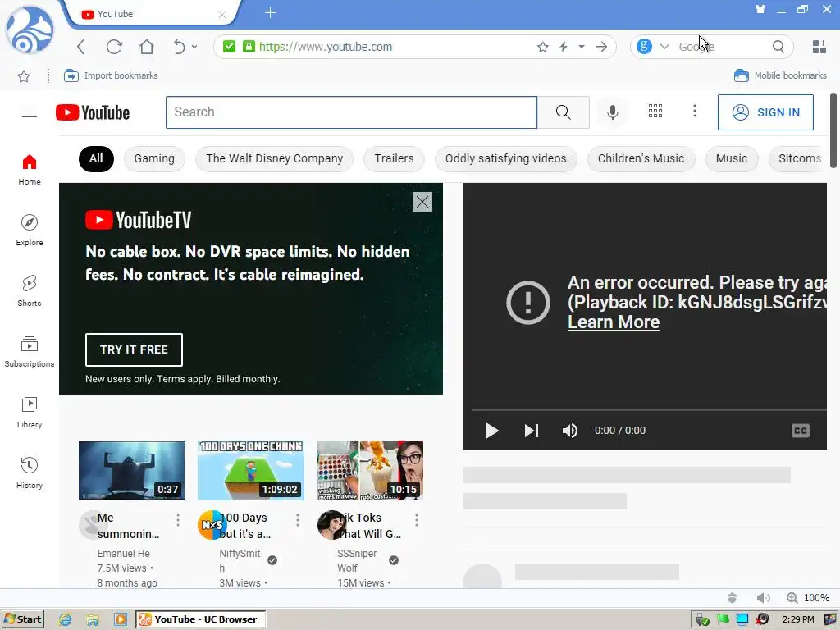Open the Windows Start menu
Image resolution: width=840 pixels, height=630 pixels.
pyautogui.click(x=22, y=619)
